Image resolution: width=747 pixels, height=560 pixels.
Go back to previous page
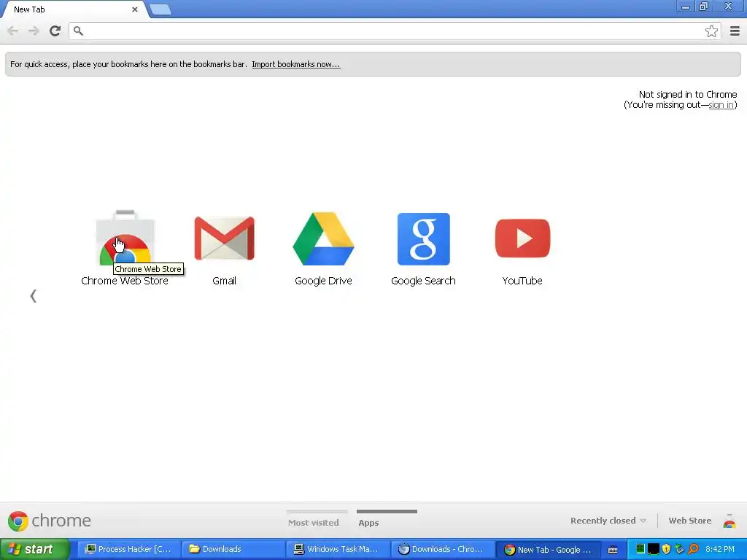click(13, 31)
